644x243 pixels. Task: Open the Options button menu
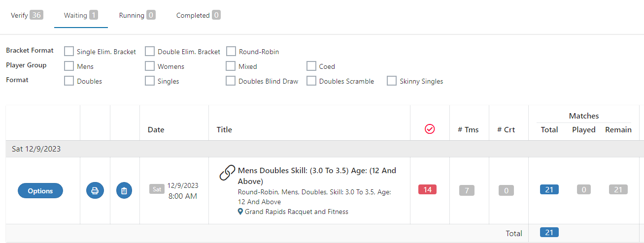coord(40,190)
